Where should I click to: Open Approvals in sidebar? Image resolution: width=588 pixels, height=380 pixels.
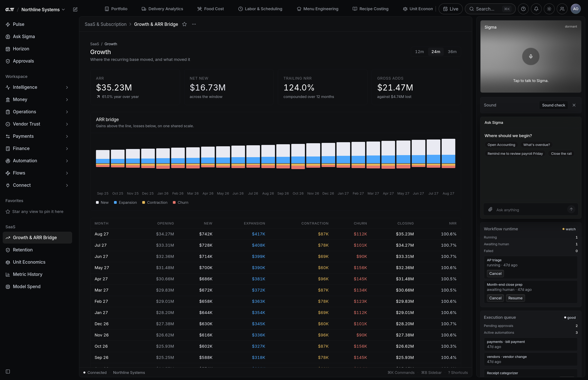coord(37,61)
